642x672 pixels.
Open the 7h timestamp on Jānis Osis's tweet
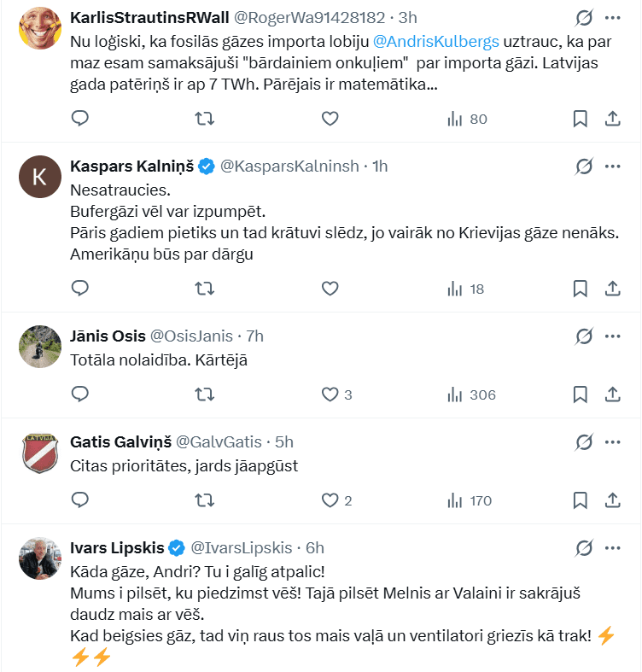click(x=254, y=336)
